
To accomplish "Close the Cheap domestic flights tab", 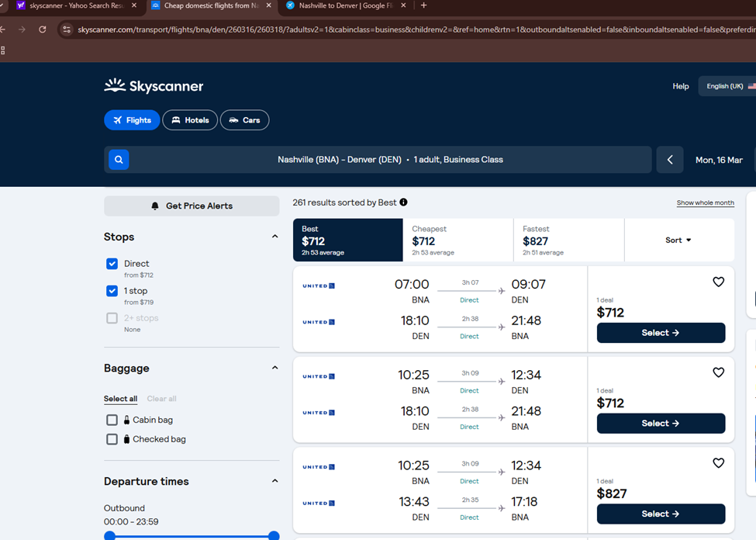I will pos(268,5).
